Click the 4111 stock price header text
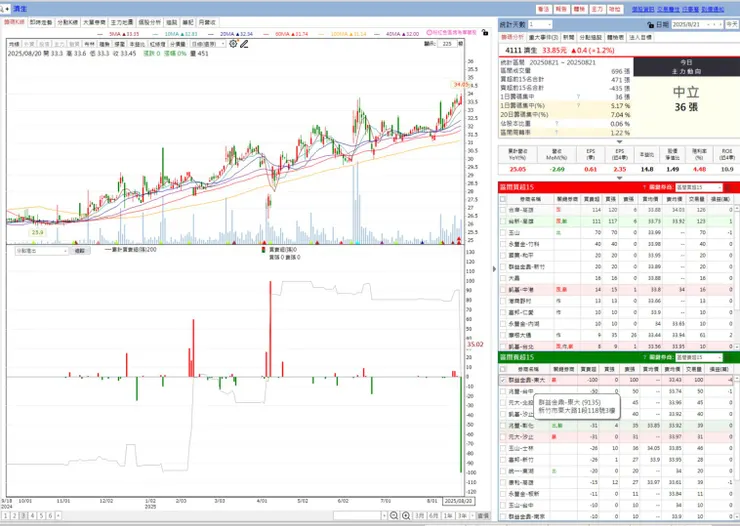740x526 pixels. 560,50
